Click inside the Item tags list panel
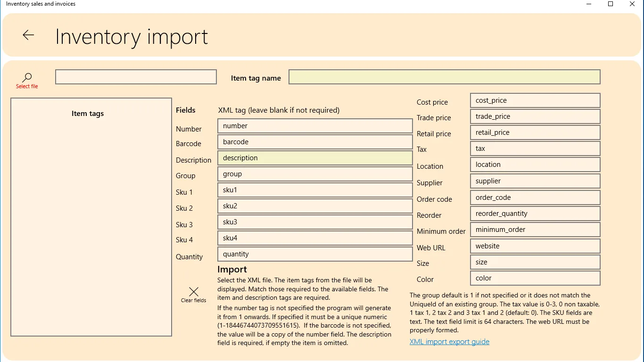 (91, 217)
